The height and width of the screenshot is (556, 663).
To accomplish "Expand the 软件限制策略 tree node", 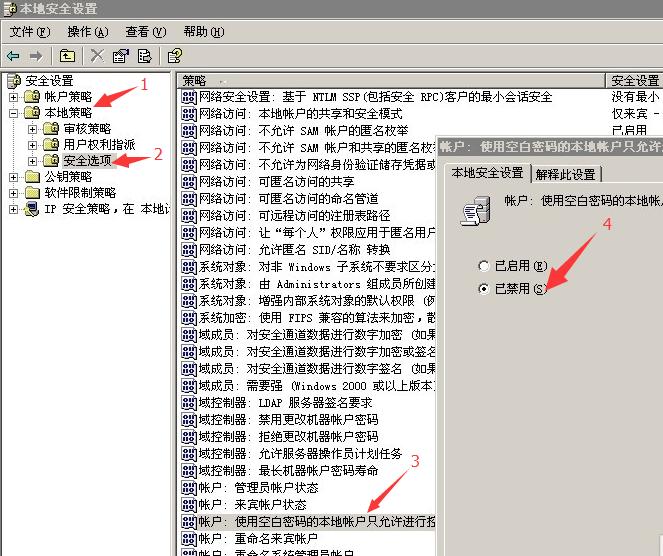I will pyautogui.click(x=14, y=193).
